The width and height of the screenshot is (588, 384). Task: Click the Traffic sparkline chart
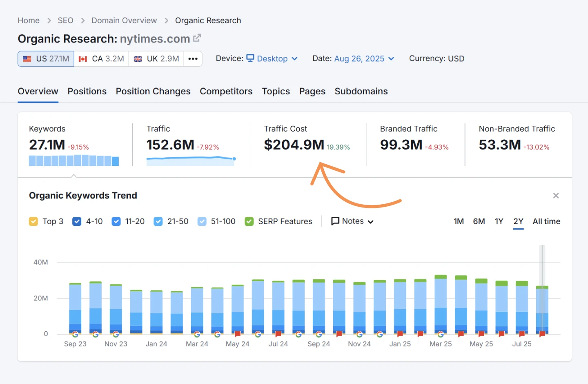coord(191,161)
